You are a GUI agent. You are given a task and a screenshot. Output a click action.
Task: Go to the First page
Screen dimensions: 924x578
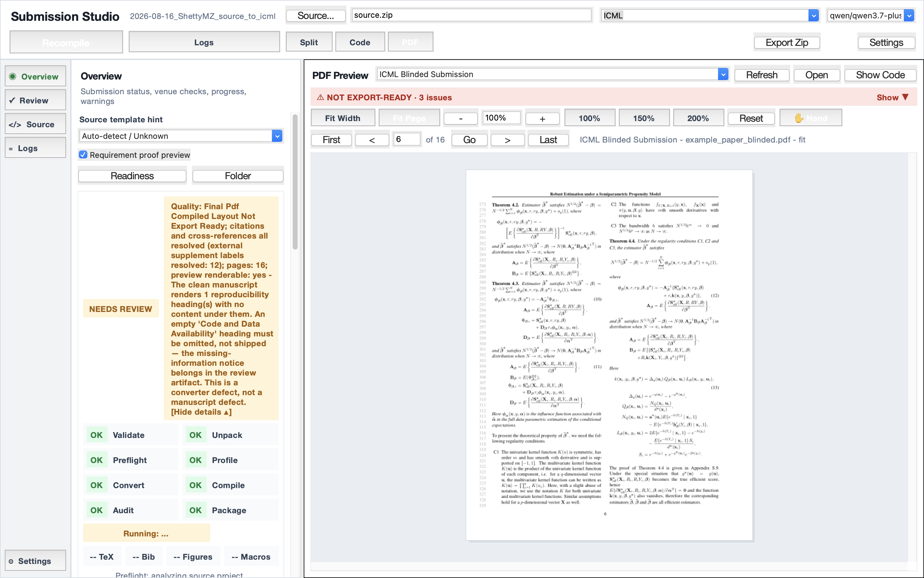(x=331, y=140)
